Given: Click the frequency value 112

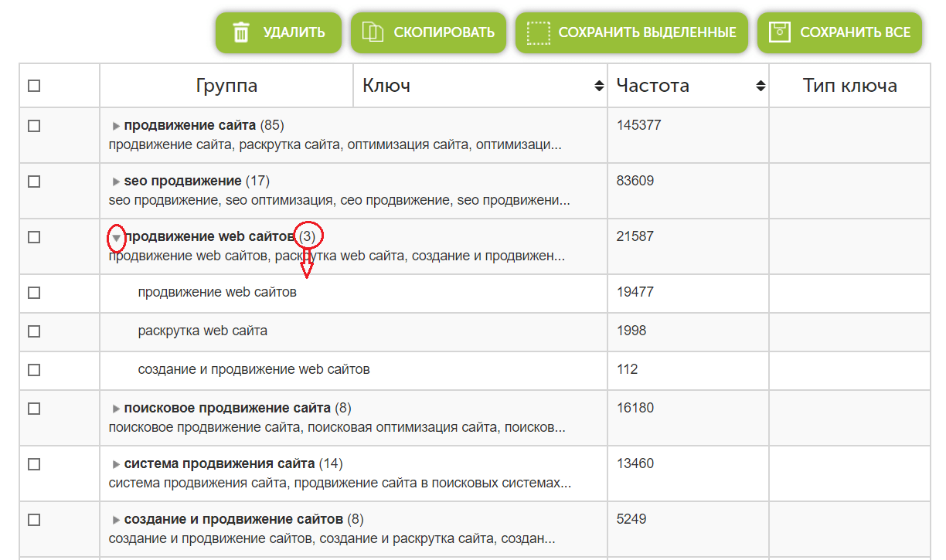Looking at the screenshot, I should (628, 369).
